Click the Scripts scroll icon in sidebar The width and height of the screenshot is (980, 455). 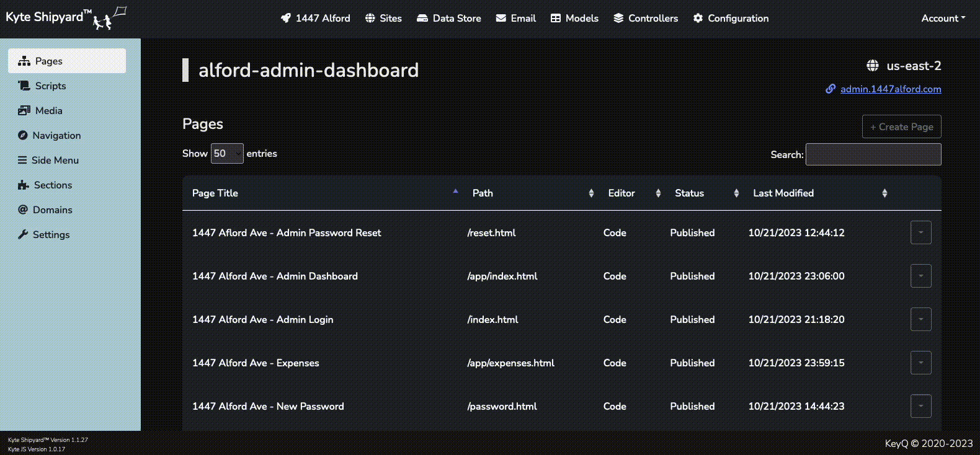point(24,86)
